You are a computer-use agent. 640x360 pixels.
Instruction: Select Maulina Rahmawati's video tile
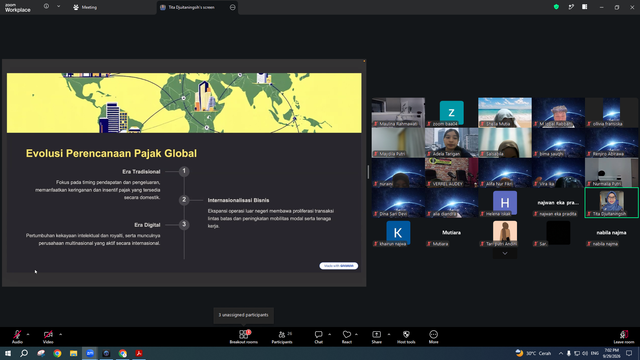[398, 112]
